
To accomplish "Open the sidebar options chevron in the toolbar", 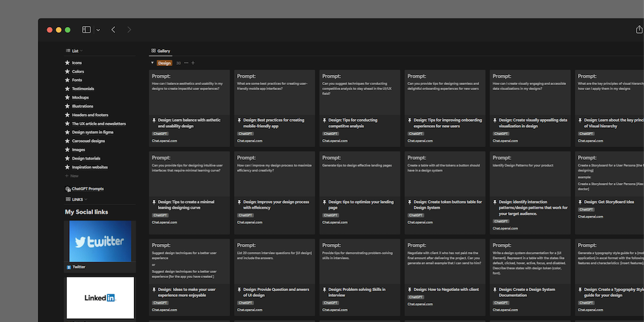I will click(x=98, y=30).
